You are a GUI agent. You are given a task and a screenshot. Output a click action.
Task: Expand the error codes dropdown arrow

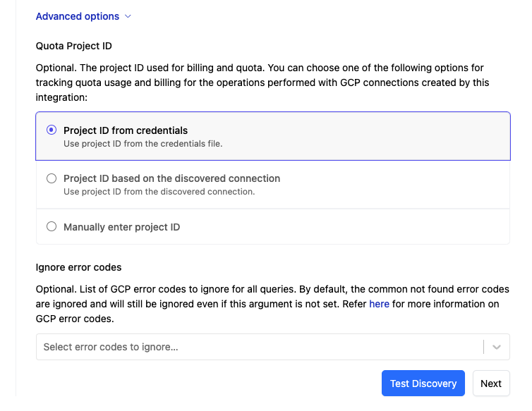[x=497, y=347]
